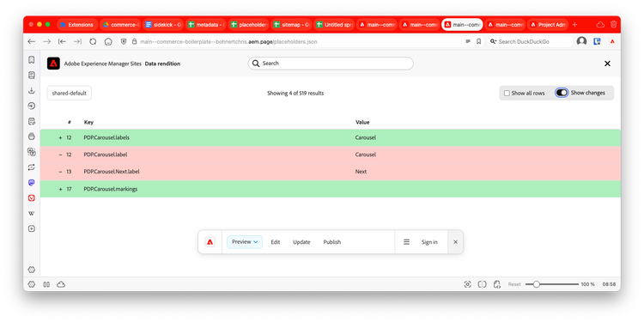644x322 pixels.
Task: Click the address bar URL
Action: click(228, 41)
